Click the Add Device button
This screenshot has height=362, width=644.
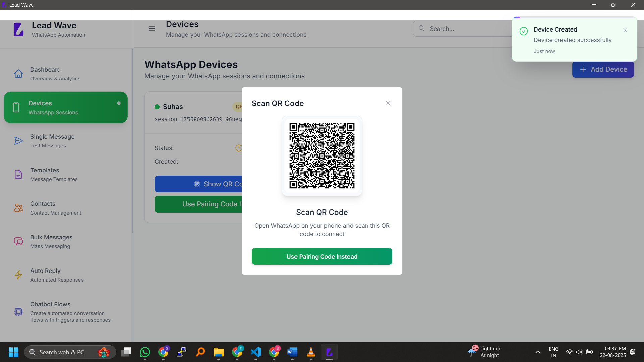[x=603, y=70]
